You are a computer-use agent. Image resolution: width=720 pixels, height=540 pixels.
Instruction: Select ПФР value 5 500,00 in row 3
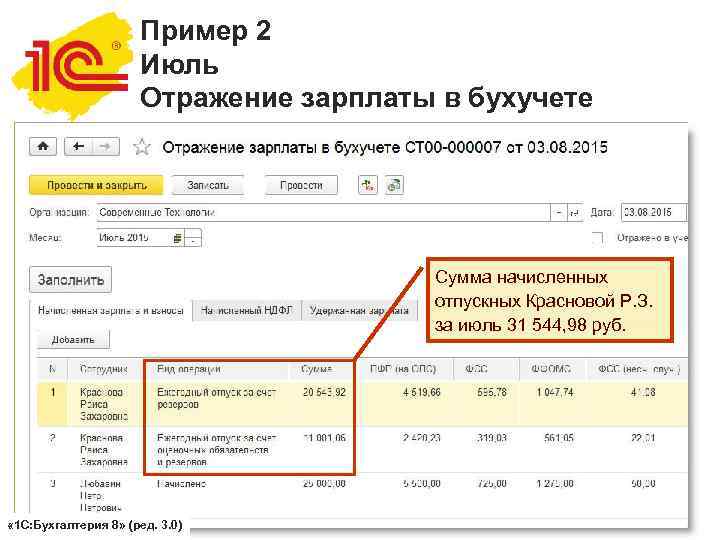coord(422,484)
